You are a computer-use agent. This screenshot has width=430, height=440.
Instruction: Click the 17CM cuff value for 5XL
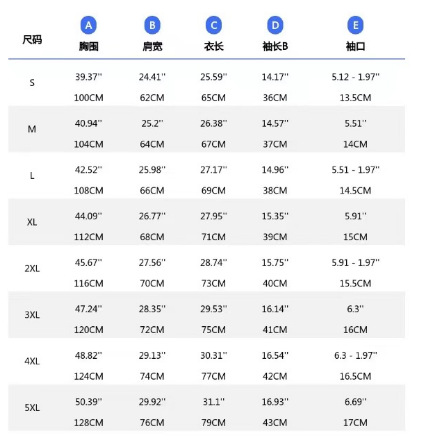click(x=355, y=423)
